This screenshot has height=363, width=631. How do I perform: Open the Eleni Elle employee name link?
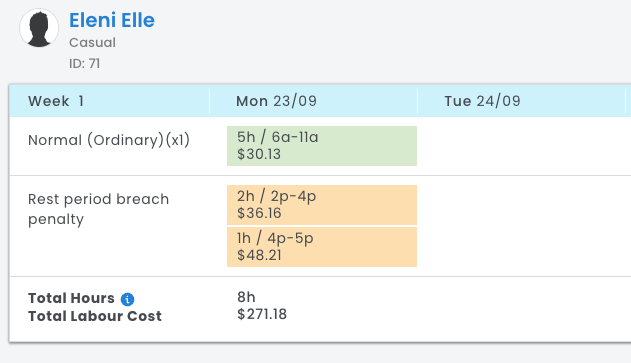112,20
